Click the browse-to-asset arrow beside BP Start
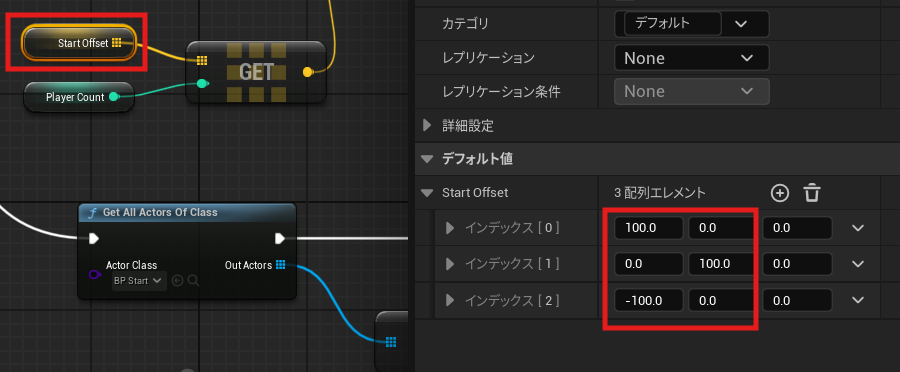Image resolution: width=900 pixels, height=372 pixels. [177, 281]
